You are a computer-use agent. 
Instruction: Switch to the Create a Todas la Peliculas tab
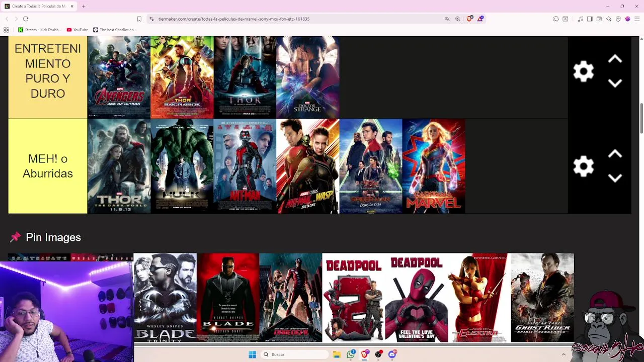(x=39, y=6)
